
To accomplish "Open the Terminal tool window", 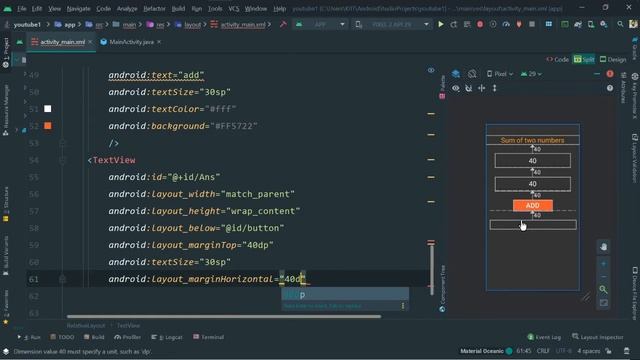I will coord(209,337).
